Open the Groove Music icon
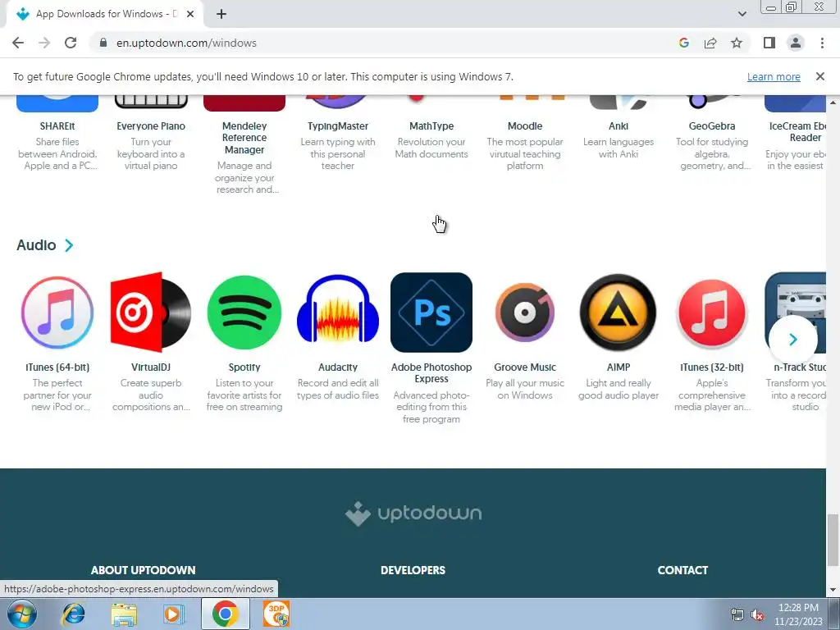This screenshot has height=630, width=840. [x=524, y=313]
